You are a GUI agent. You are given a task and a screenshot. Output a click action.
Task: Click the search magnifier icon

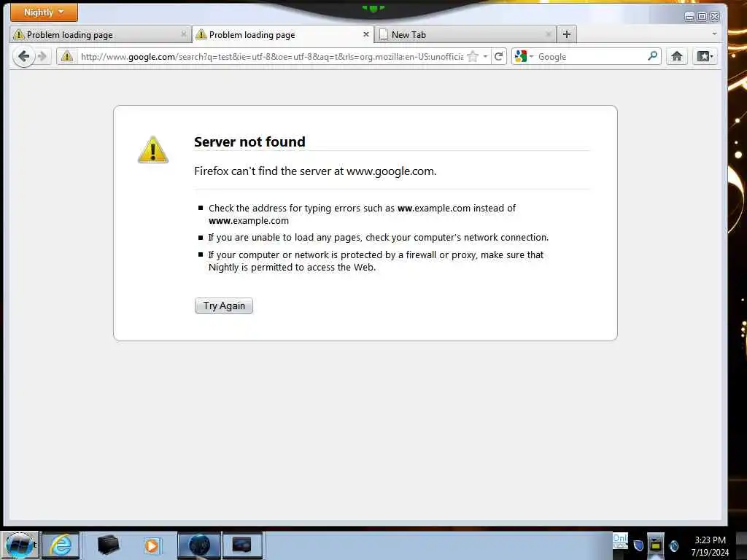(x=652, y=56)
